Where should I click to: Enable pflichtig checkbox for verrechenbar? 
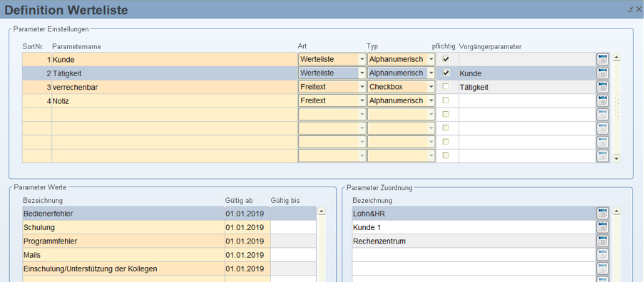pos(446,86)
